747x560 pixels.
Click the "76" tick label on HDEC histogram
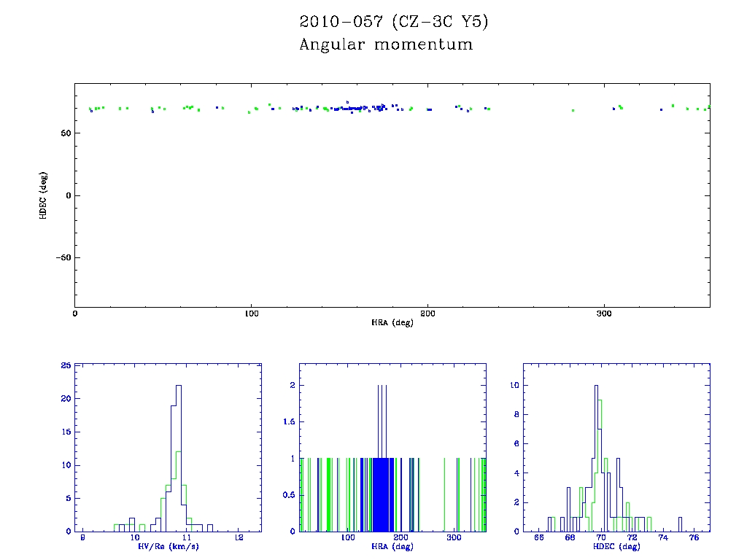(x=694, y=537)
